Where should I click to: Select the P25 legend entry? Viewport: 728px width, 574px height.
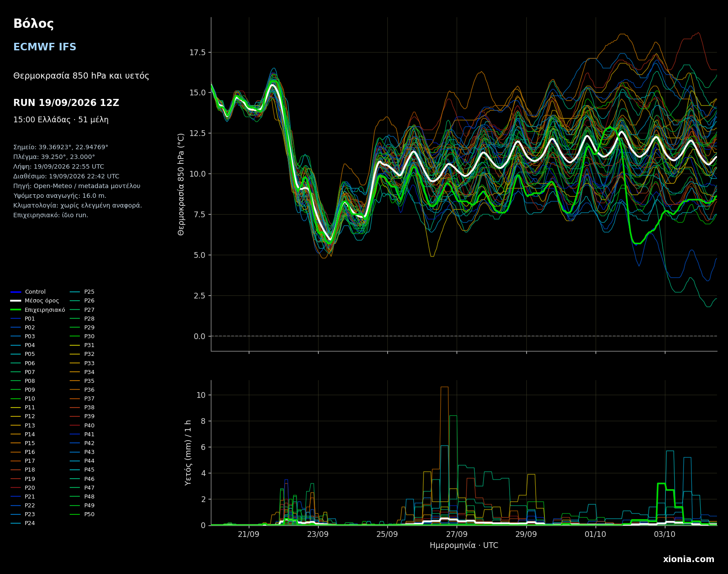point(82,292)
